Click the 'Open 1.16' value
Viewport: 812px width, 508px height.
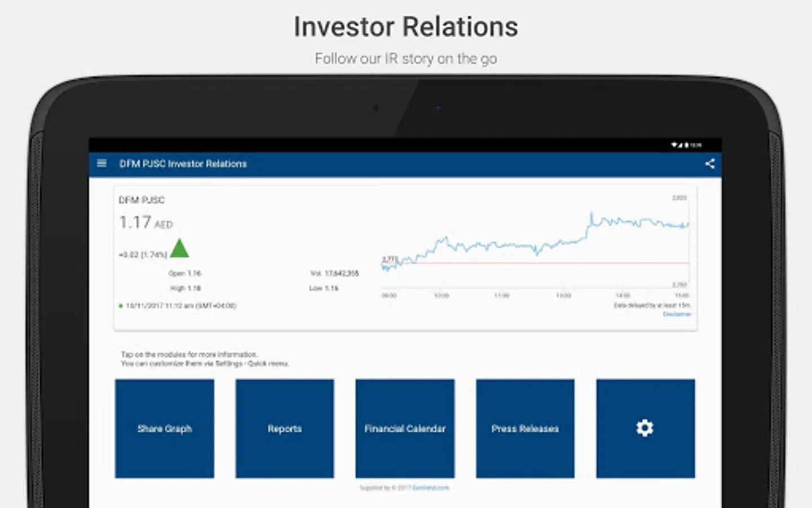click(x=185, y=273)
